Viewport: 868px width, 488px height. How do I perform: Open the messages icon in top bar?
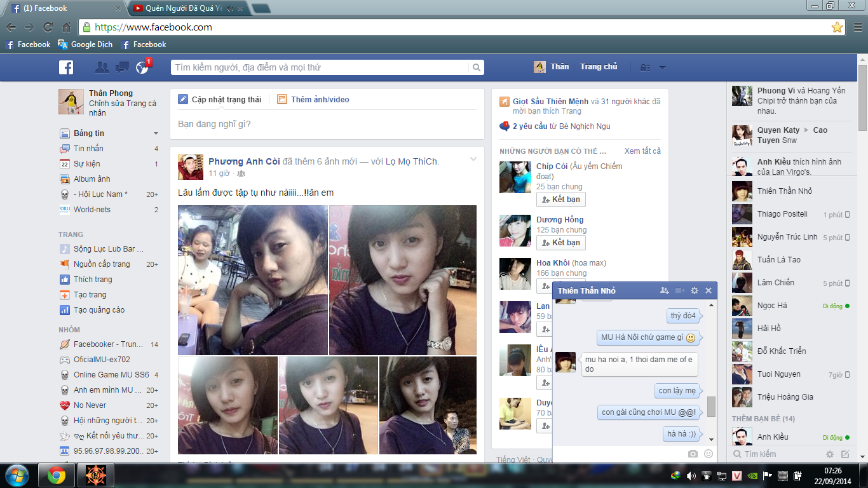122,67
